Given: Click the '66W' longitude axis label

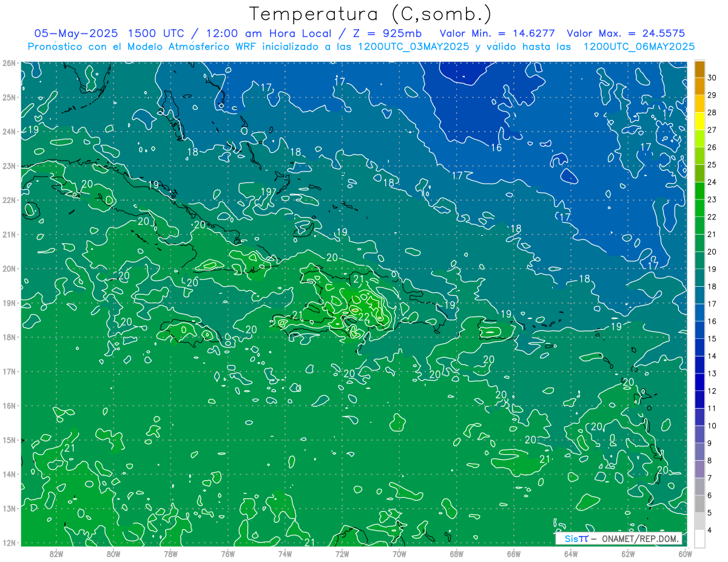Looking at the screenshot, I should [x=514, y=554].
